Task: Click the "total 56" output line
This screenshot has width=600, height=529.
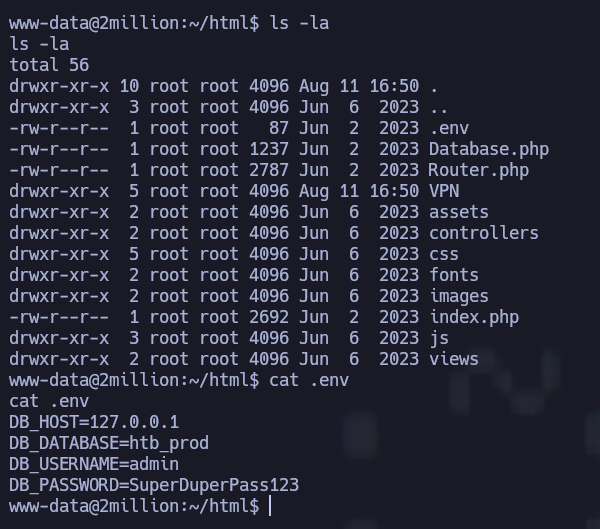Action: click(43, 65)
